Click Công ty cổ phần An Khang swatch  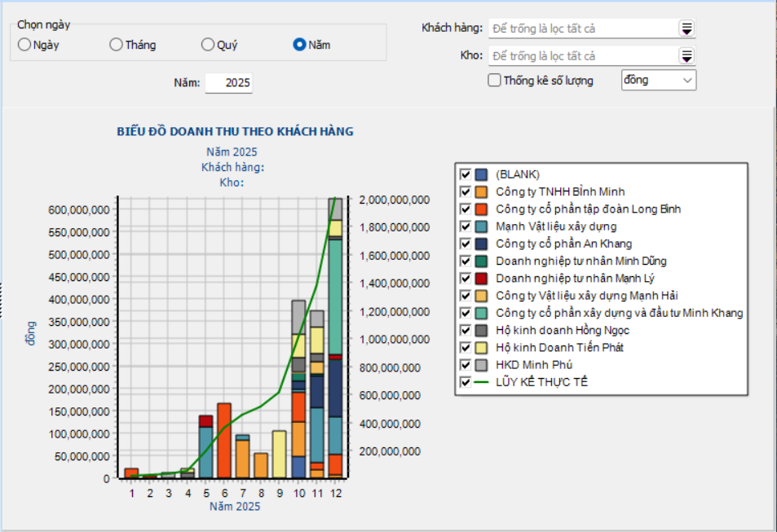point(481,244)
